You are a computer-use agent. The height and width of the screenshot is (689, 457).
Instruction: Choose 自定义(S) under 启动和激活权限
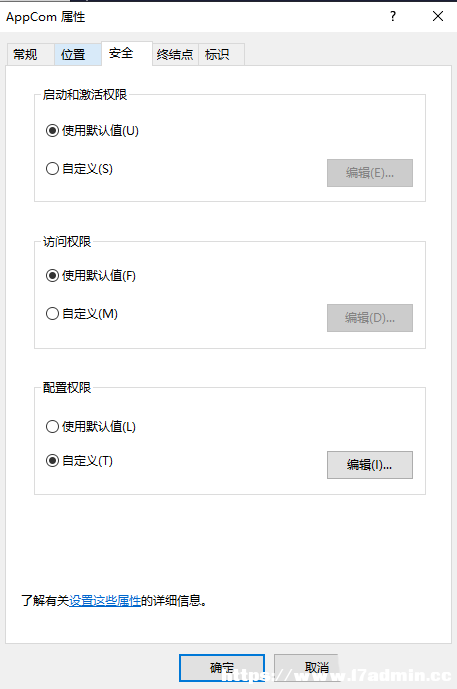coord(79,169)
